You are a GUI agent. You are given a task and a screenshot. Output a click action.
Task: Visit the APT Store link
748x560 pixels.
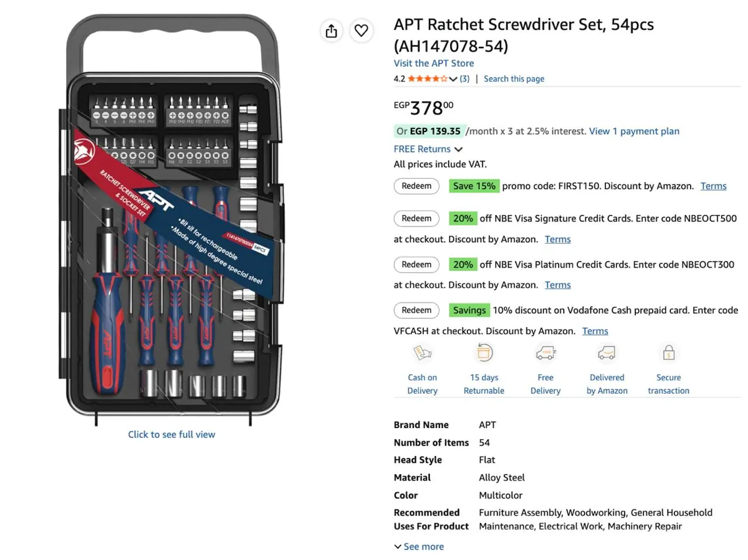click(x=434, y=64)
